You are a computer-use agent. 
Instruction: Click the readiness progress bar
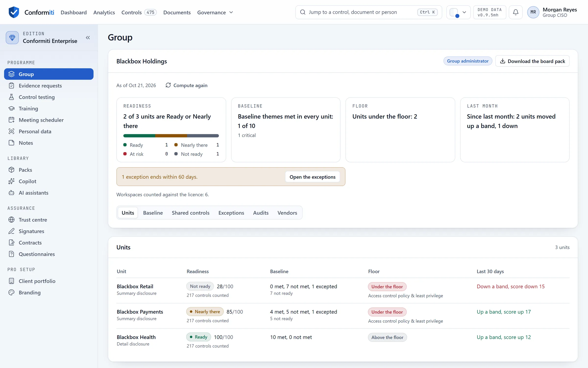171,136
